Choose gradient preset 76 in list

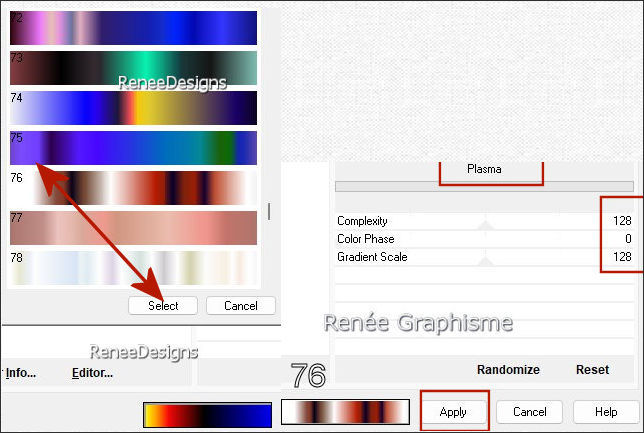point(133,188)
